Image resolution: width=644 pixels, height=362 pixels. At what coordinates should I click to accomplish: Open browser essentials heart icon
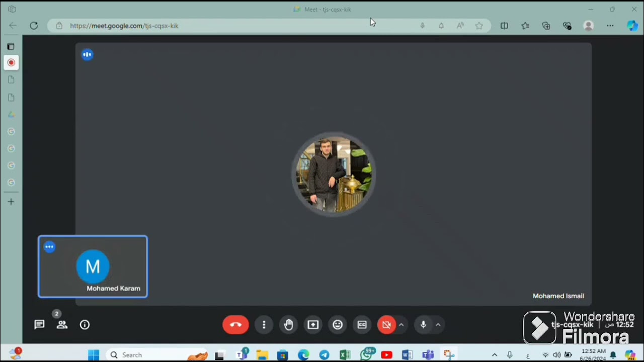568,26
